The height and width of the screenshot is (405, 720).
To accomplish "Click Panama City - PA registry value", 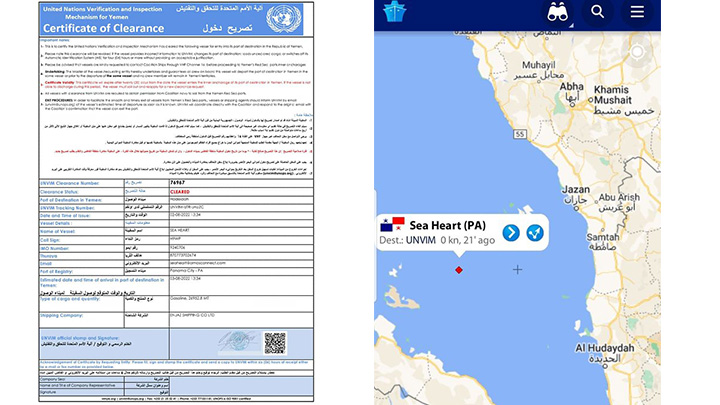I will (186, 271).
